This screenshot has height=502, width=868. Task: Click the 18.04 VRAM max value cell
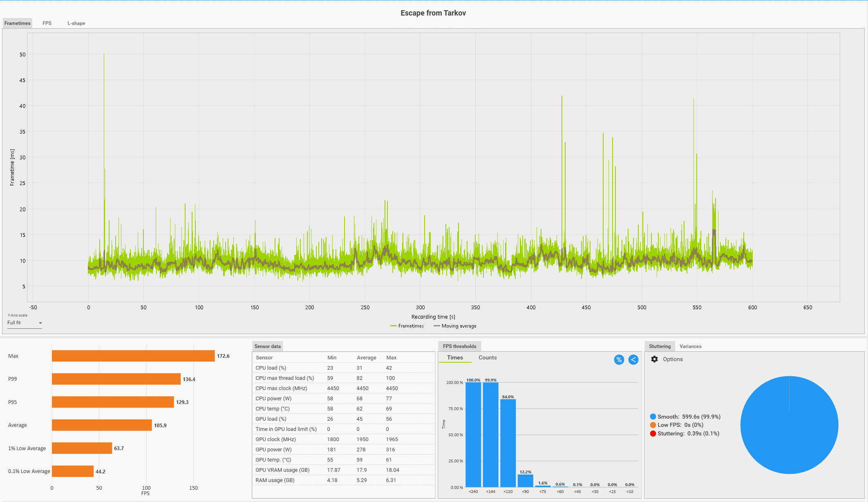point(392,470)
